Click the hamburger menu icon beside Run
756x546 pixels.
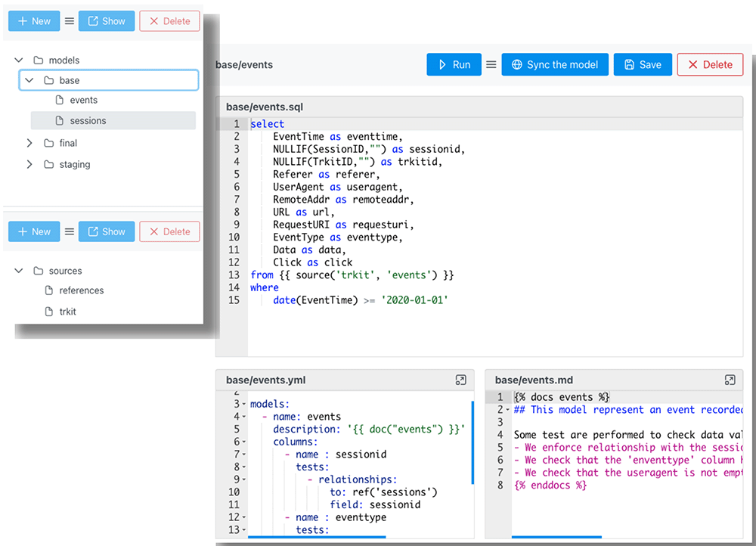[x=491, y=65]
